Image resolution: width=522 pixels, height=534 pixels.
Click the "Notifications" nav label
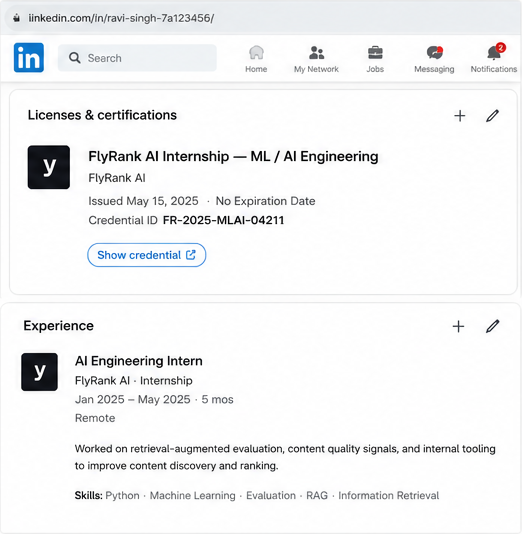[x=494, y=69]
